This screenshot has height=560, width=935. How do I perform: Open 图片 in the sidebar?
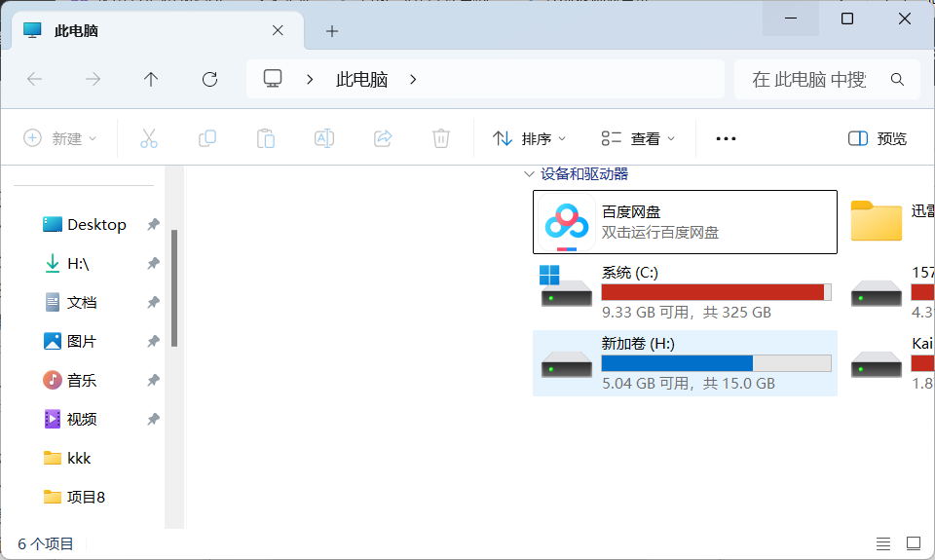coord(70,341)
